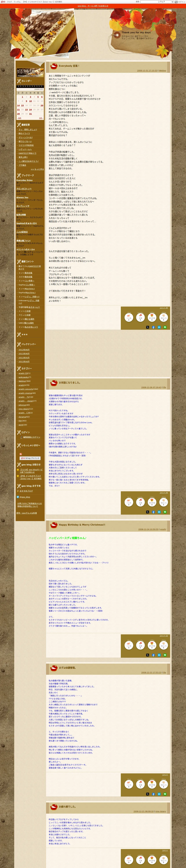Open the 'コメント (8)' link of first post
Screen dimensions: 186x868
pos(164,308)
